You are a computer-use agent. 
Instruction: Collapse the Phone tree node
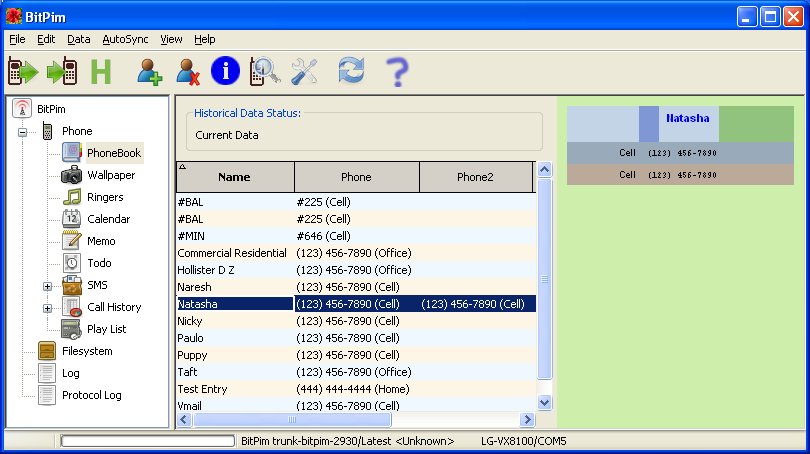21,132
